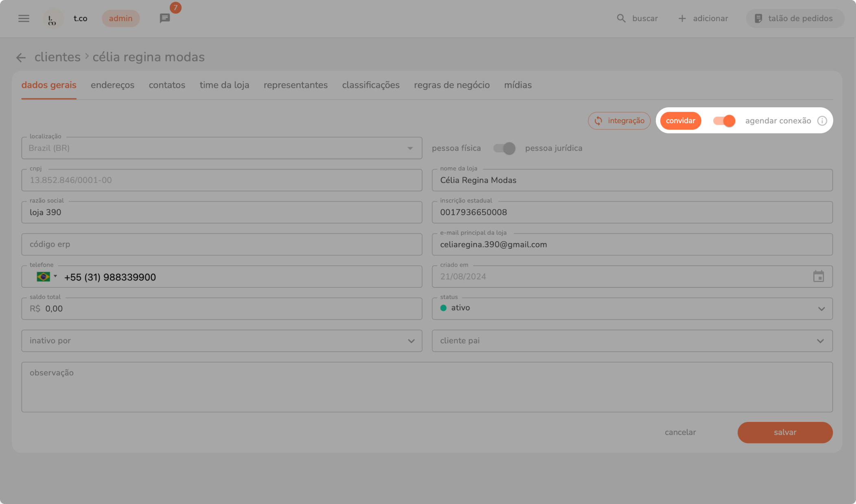Switch to the endereços tab
Screen dimensions: 856x504
(112, 85)
